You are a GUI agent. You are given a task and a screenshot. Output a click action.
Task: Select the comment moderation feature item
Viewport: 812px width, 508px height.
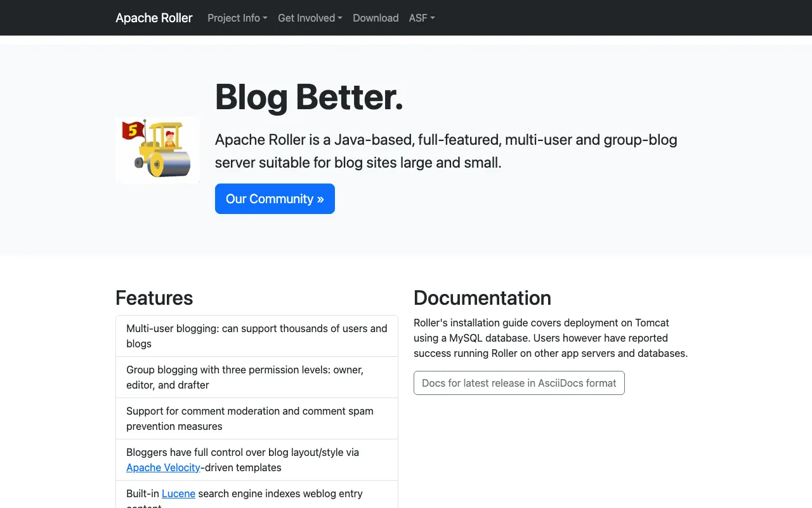(257, 418)
